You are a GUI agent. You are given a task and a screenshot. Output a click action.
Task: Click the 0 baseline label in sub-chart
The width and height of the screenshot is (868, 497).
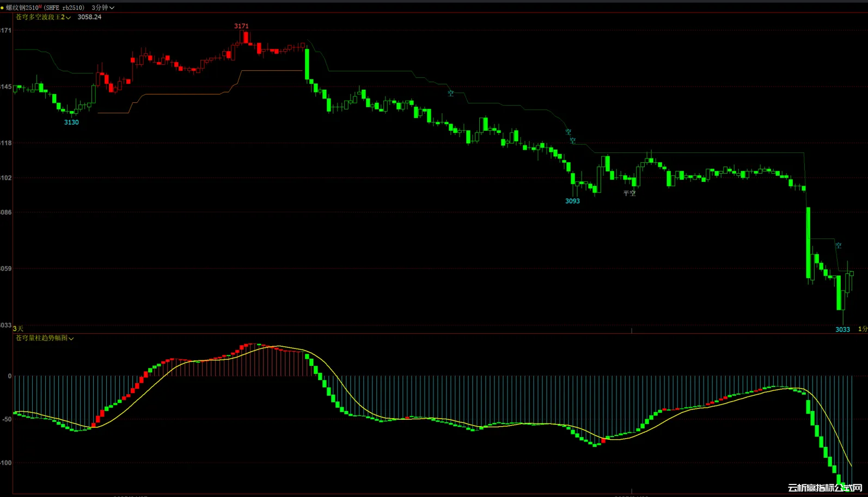point(9,376)
